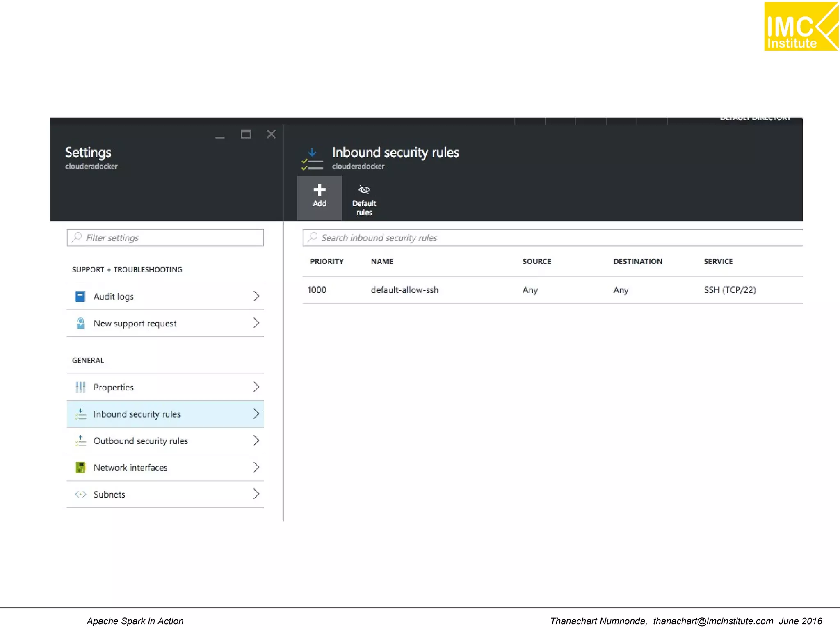Click the Add plus icon
This screenshot has width=840, height=630.
(x=319, y=190)
